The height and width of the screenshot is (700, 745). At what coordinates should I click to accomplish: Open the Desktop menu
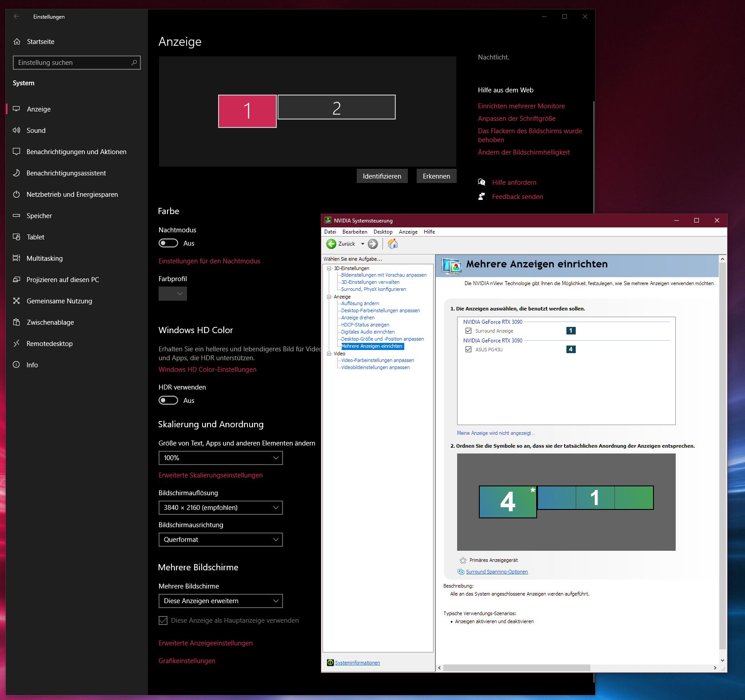pos(383,232)
